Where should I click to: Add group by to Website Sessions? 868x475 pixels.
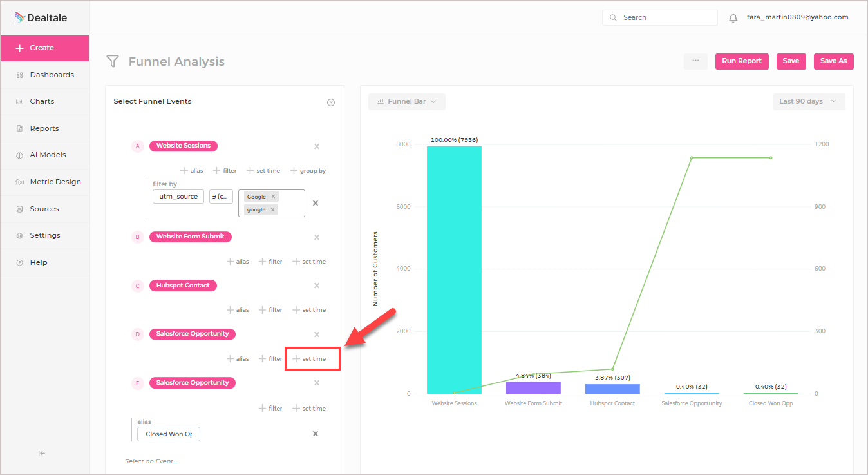click(x=308, y=171)
